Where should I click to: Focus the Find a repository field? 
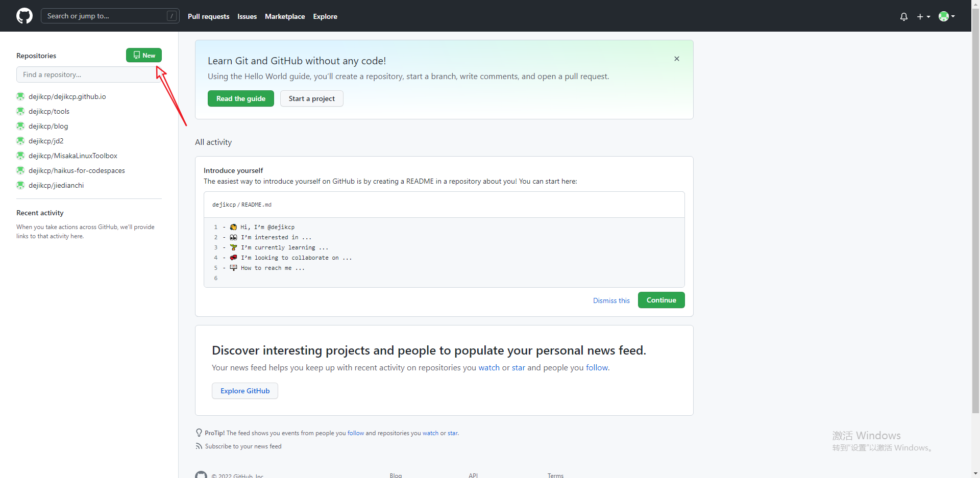coord(87,74)
